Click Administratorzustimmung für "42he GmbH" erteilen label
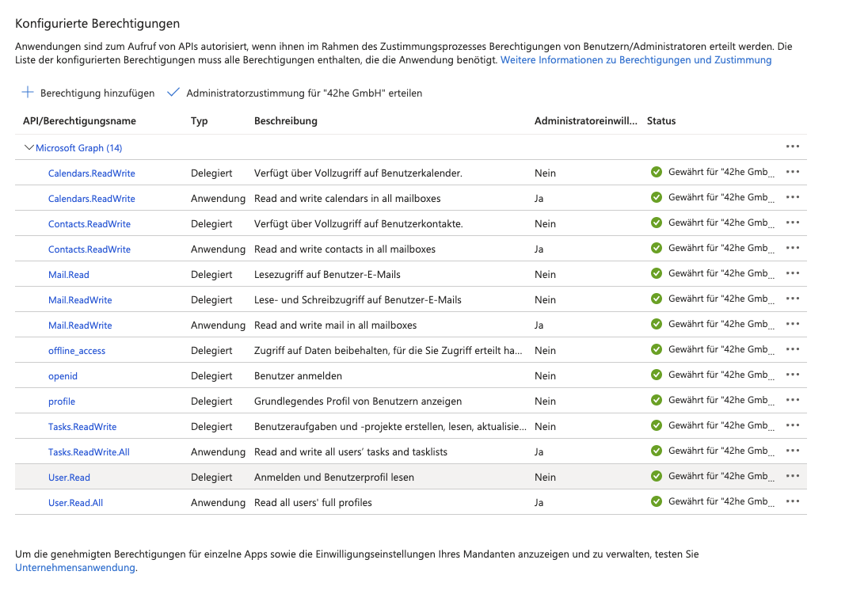 (x=304, y=93)
